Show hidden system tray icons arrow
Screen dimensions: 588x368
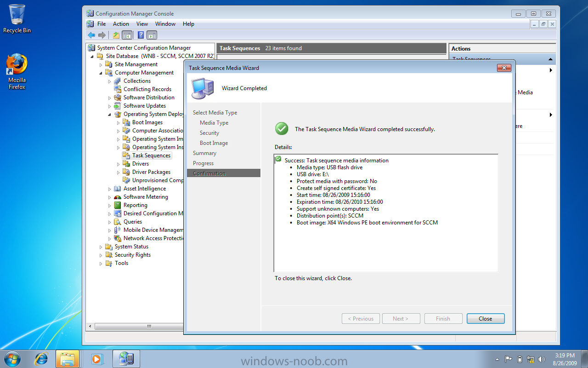[497, 359]
